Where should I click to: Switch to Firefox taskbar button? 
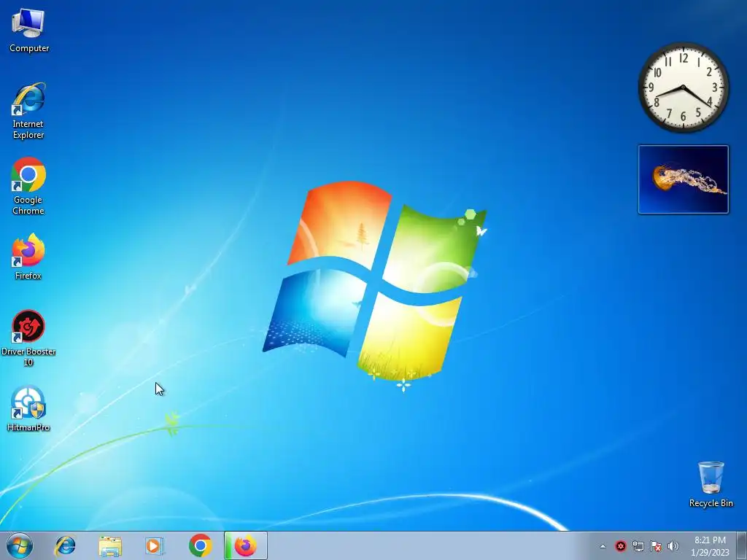point(245,545)
